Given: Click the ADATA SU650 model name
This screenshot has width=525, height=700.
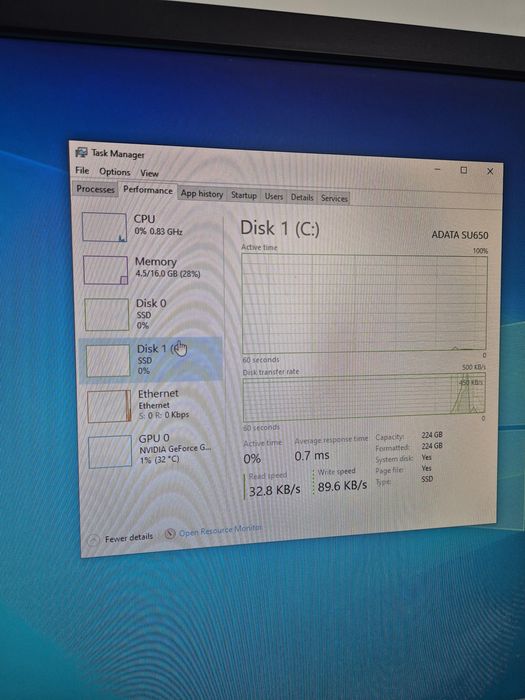Looking at the screenshot, I should coord(460,235).
